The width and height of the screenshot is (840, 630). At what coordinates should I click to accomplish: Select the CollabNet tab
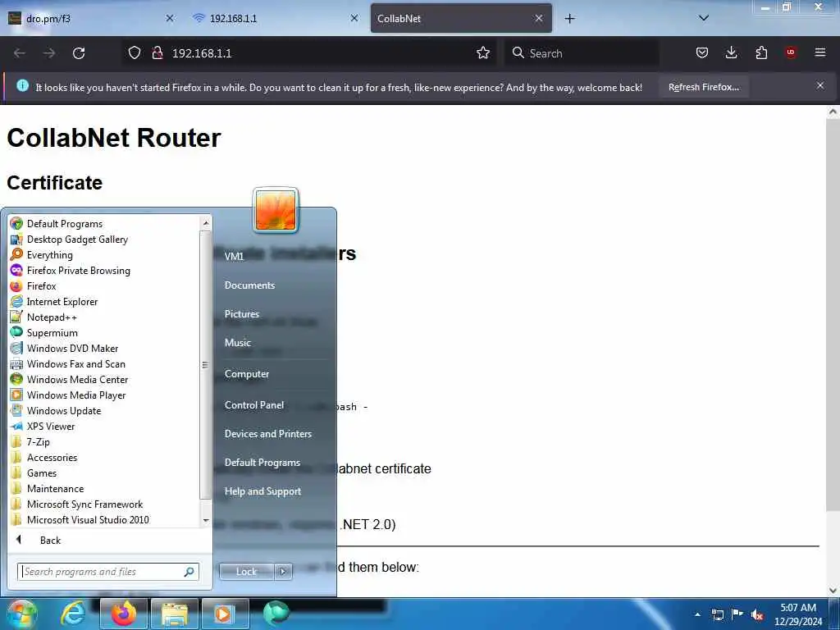click(x=461, y=18)
